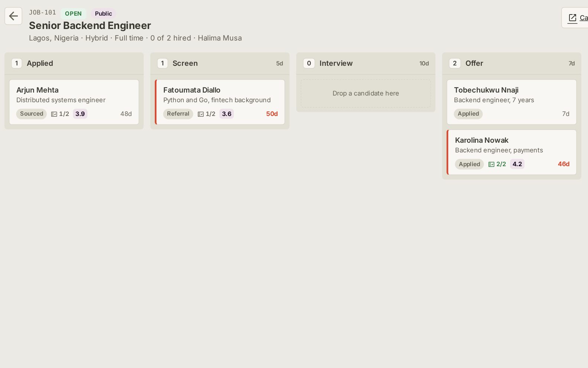The image size is (588, 368).
Task: Open Fatoumata Diallo's candidate card
Action: tap(220, 102)
